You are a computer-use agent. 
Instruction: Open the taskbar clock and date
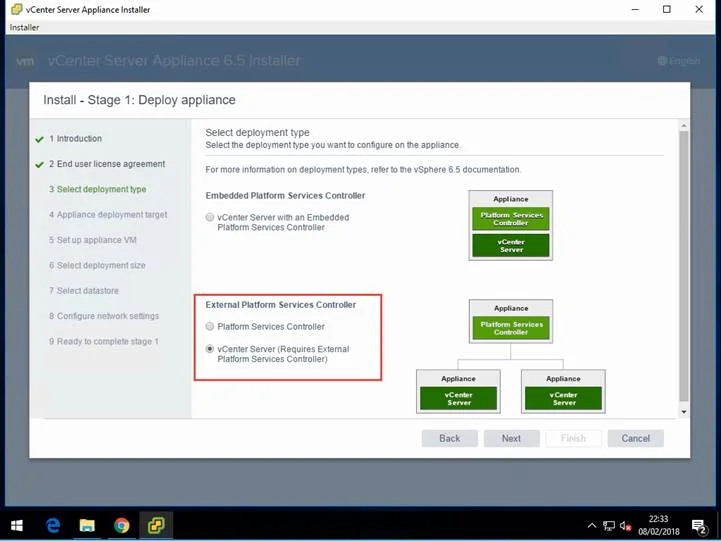pos(658,525)
